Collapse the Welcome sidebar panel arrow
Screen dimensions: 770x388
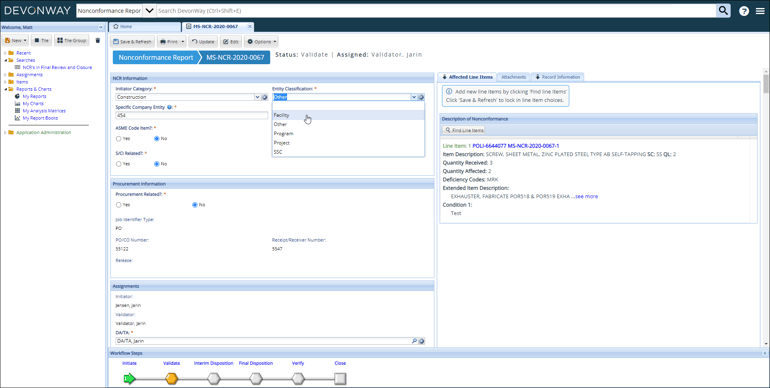(101, 28)
